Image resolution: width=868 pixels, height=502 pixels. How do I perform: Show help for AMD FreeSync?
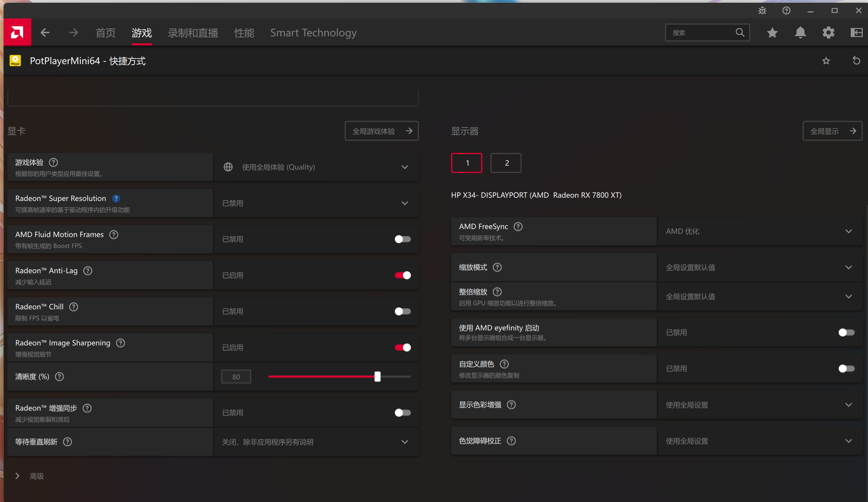pyautogui.click(x=518, y=227)
